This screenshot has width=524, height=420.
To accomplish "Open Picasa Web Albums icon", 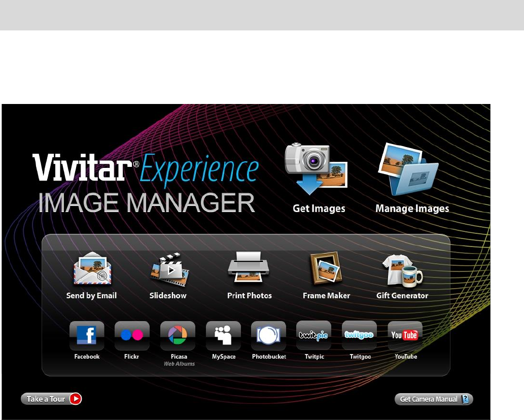I will (178, 335).
